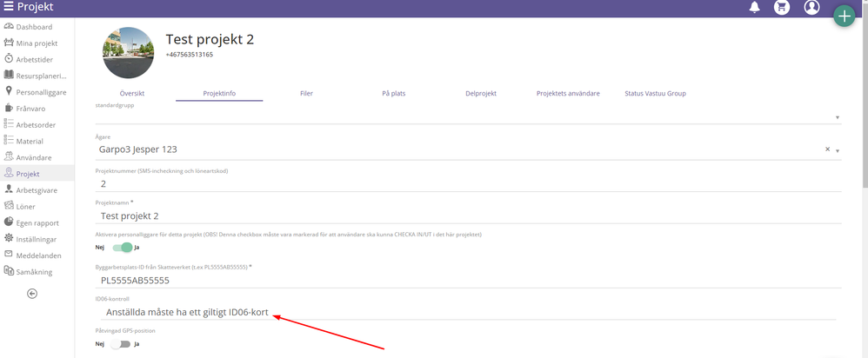Click the Resursplanering sidebar icon
This screenshot has height=358, width=868.
(9, 76)
